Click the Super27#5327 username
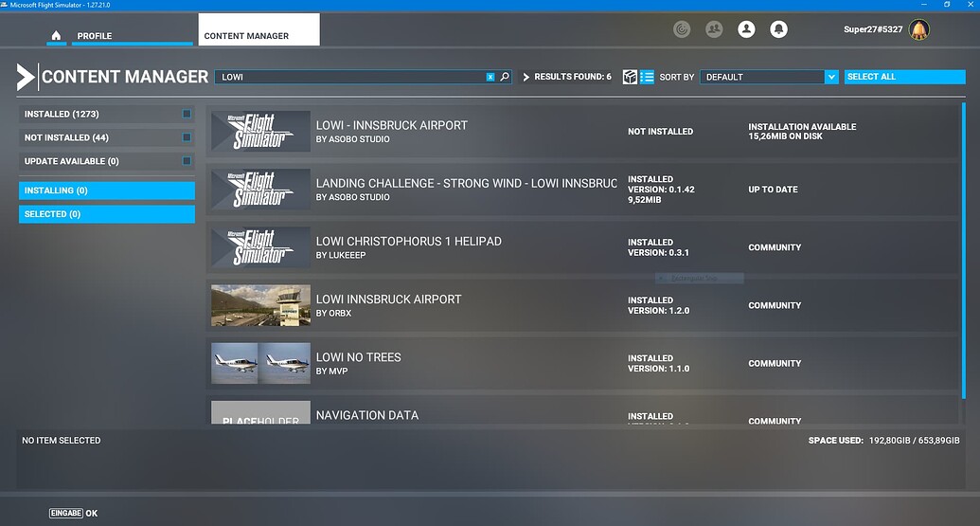 pos(872,29)
